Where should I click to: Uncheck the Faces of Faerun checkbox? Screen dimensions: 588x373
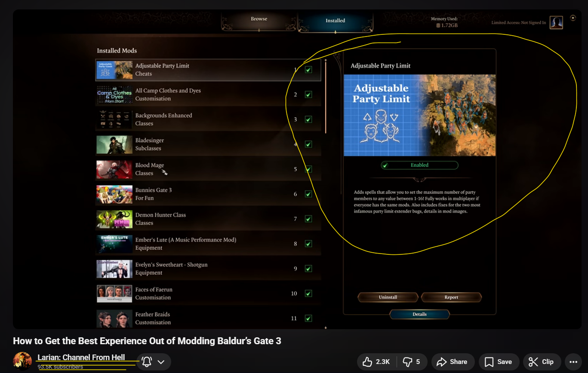pos(308,294)
